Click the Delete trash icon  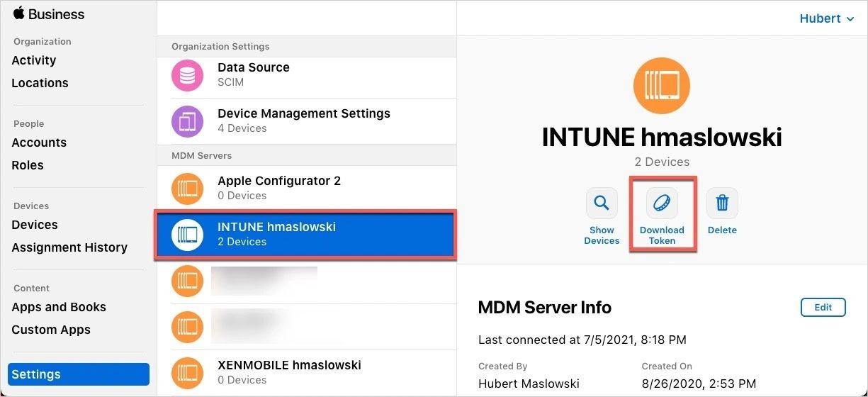(x=722, y=203)
